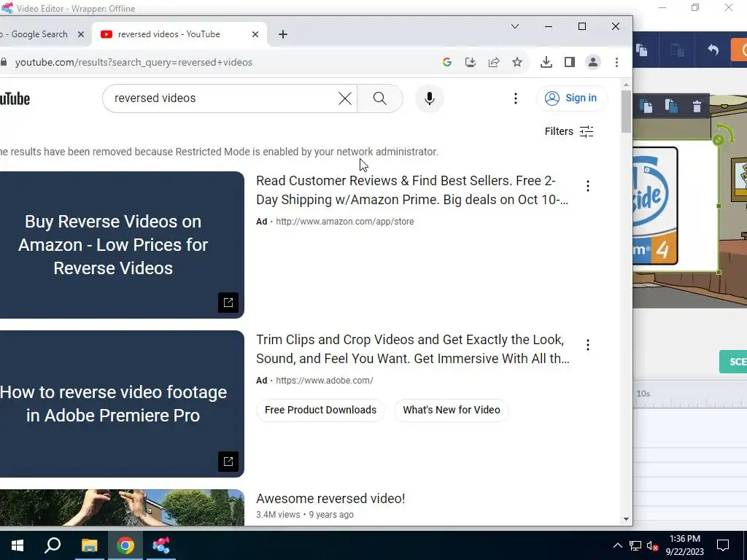
Task: Open the notifications center icon
Action: pyautogui.click(x=723, y=545)
